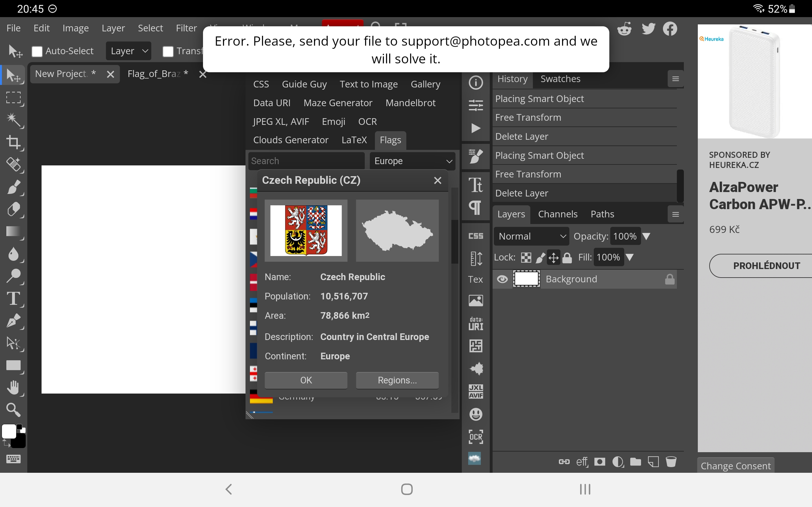Select the Type tool
Screen dimensions: 812x507
click(x=14, y=299)
